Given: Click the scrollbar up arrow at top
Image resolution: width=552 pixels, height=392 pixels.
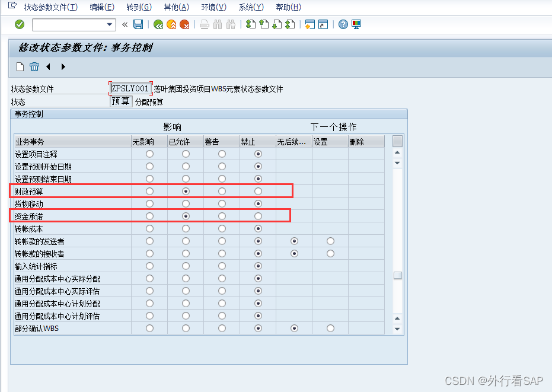Looking at the screenshot, I should coord(397,152).
